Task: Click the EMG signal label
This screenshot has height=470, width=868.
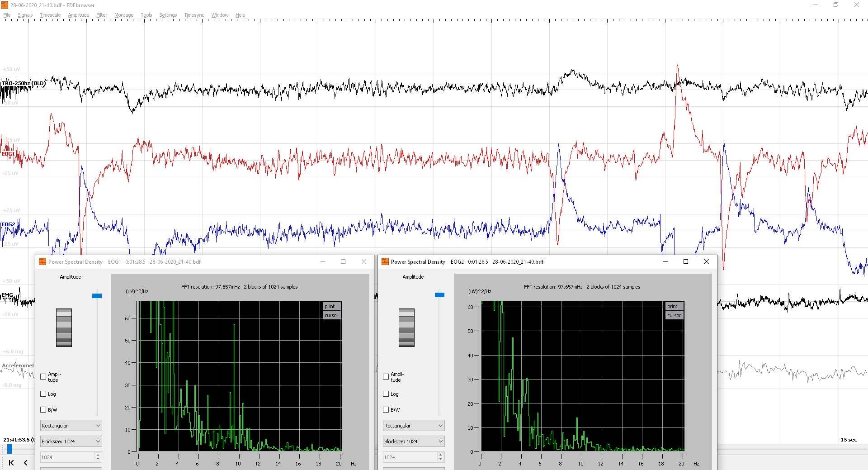Action: coord(7,295)
